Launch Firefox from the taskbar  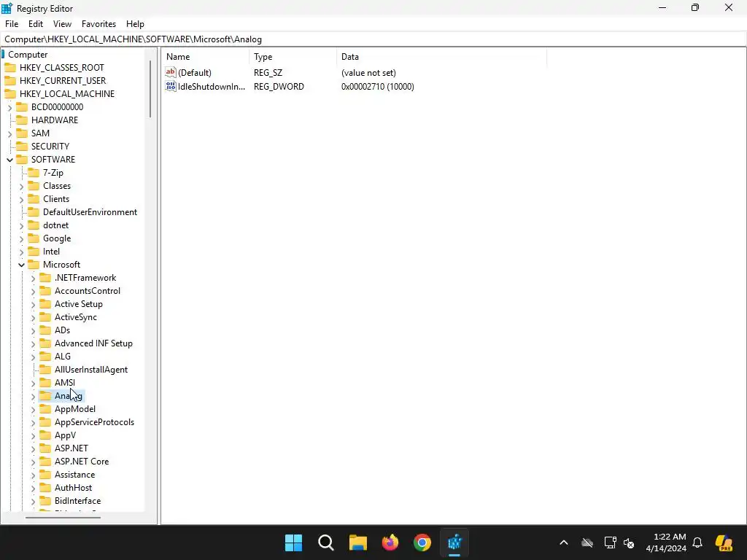pyautogui.click(x=390, y=542)
